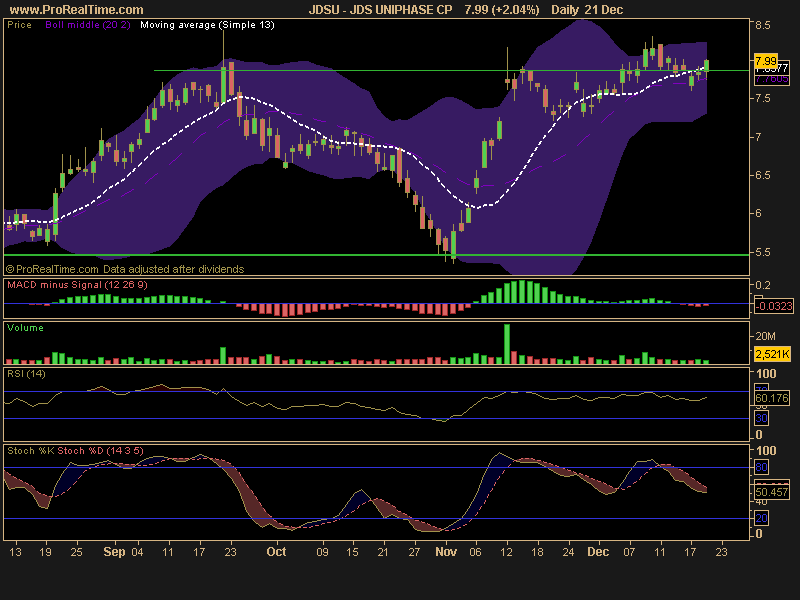This screenshot has width=800, height=600.
Task: Click the Data adjusted after dividends notice
Action: pyautogui.click(x=173, y=269)
